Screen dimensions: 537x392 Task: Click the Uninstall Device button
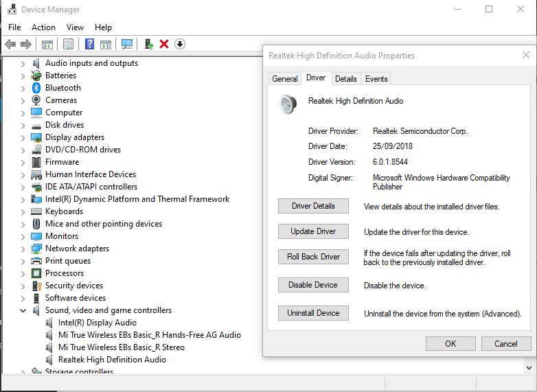(313, 312)
